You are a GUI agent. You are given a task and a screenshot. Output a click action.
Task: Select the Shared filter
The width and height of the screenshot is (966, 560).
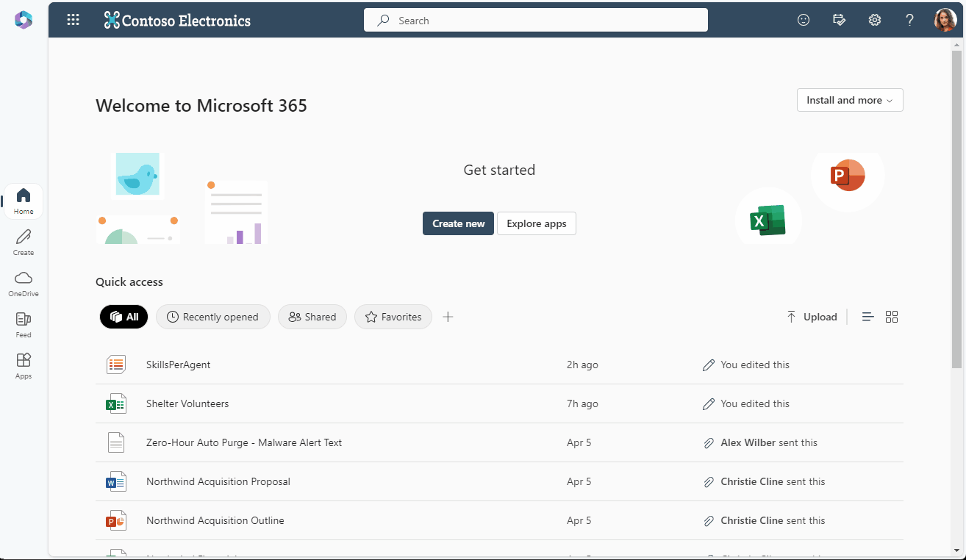coord(312,317)
